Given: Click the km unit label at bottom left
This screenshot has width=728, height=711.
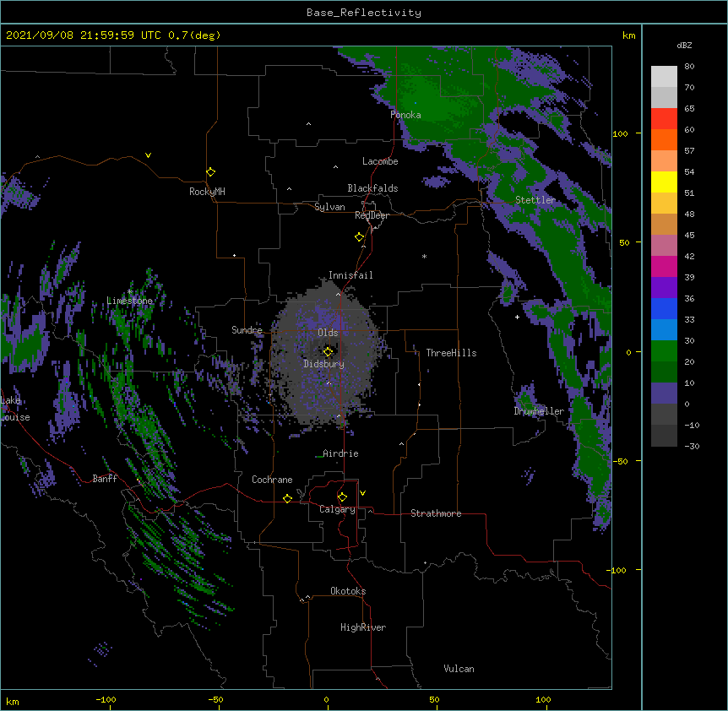Looking at the screenshot, I should coord(13,702).
